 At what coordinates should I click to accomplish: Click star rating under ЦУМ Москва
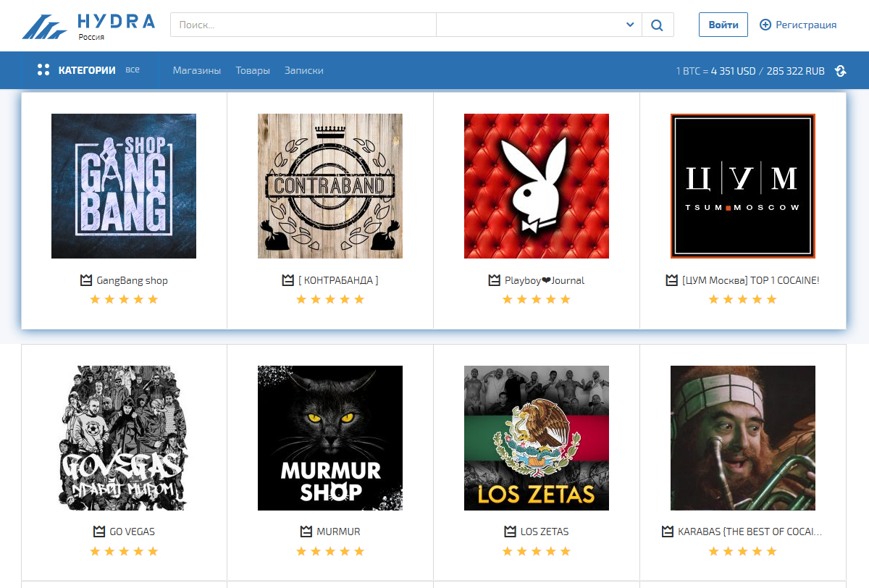point(743,300)
